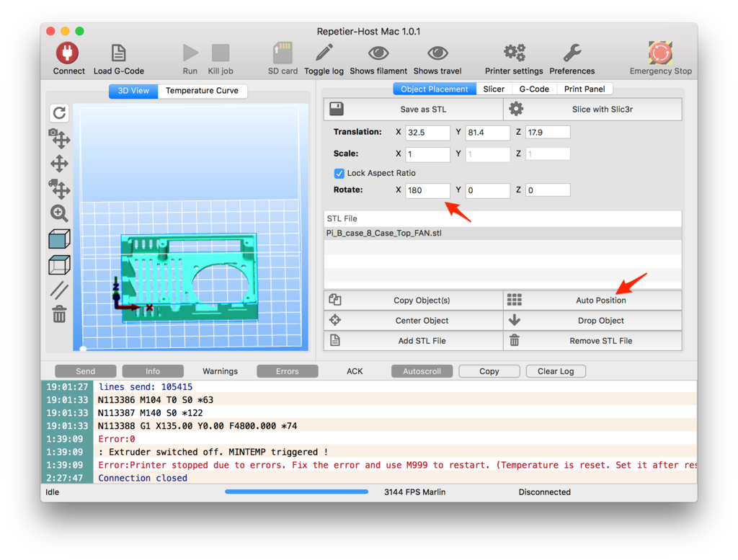
Task: Click the Save as STL button
Action: 413,109
